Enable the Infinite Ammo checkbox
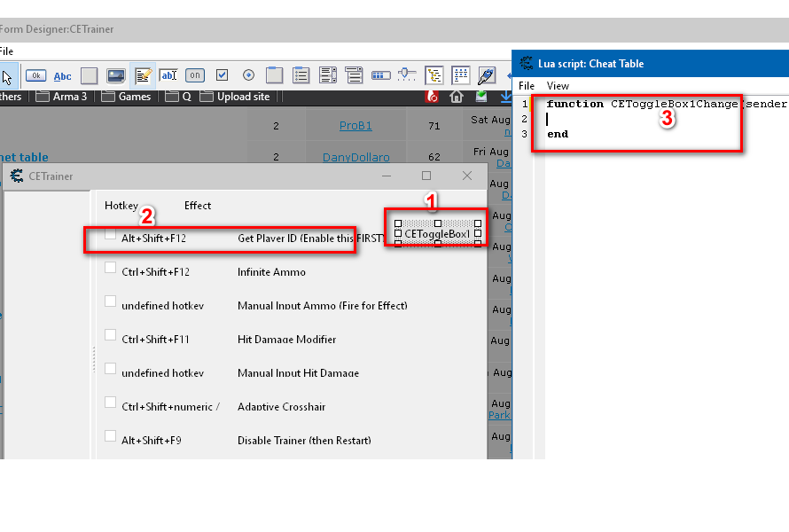 pos(111,268)
